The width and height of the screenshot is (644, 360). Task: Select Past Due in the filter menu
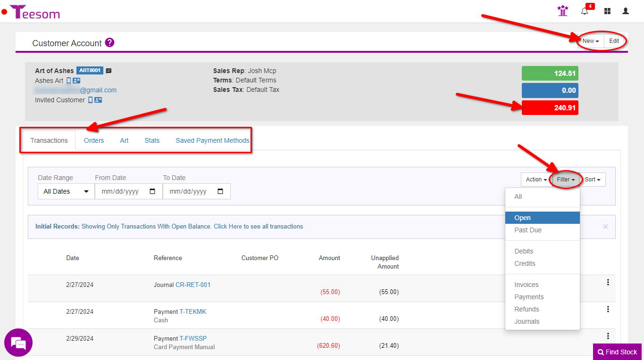click(528, 230)
